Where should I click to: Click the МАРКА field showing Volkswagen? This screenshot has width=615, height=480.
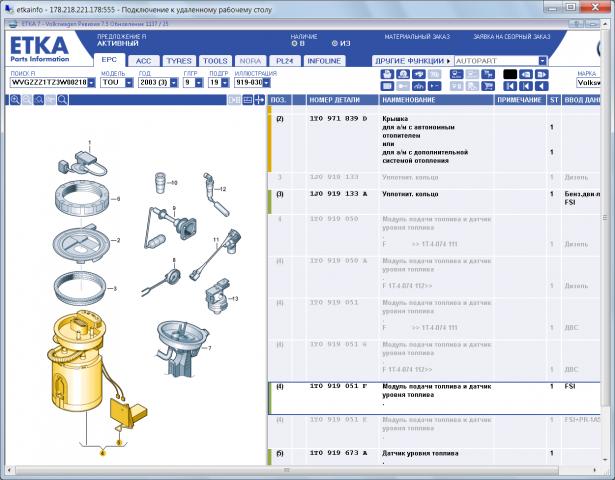coord(588,83)
